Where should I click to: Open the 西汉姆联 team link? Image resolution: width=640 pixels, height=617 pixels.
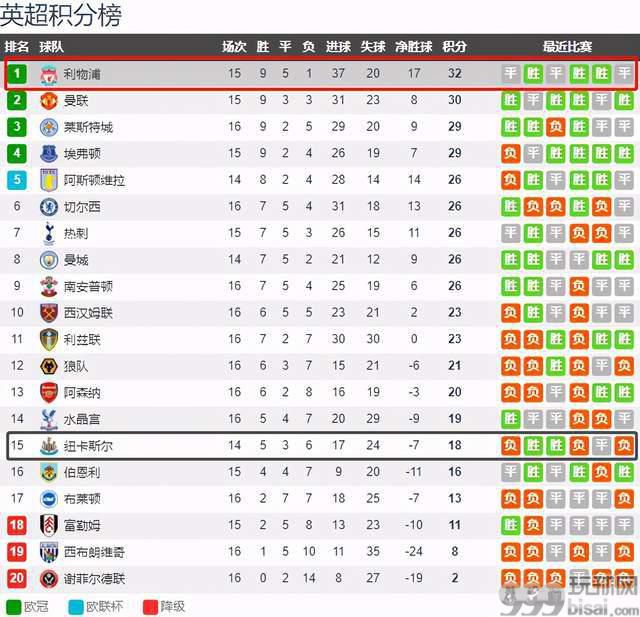pyautogui.click(x=88, y=313)
